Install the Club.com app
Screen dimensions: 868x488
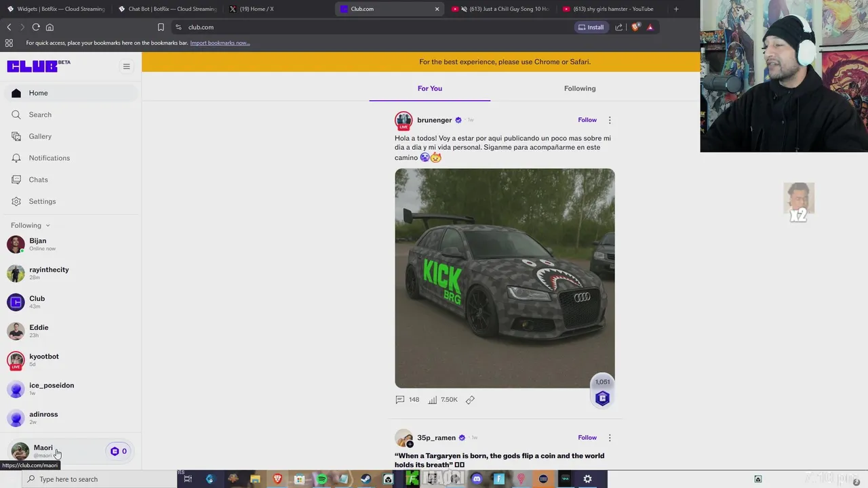coord(591,27)
